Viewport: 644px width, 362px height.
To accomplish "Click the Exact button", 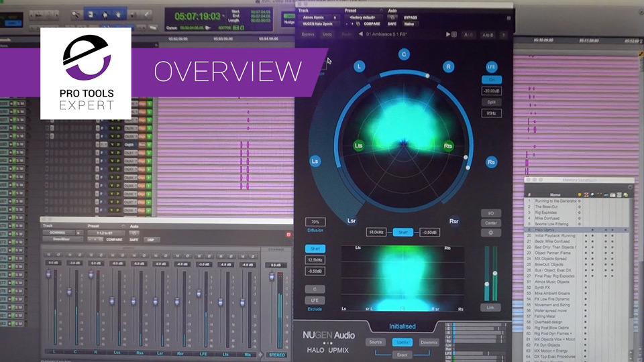I will tap(402, 353).
